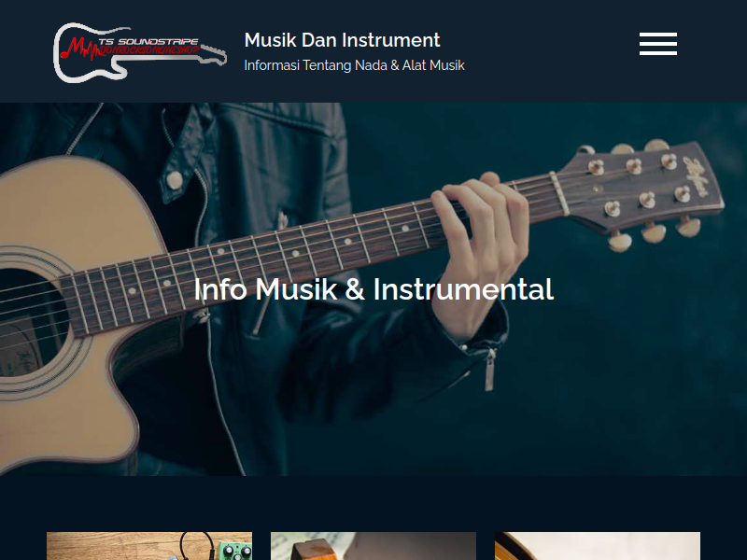Select the Info Musik & Instrumental heading
The width and height of the screenshot is (747, 560).
tap(373, 289)
